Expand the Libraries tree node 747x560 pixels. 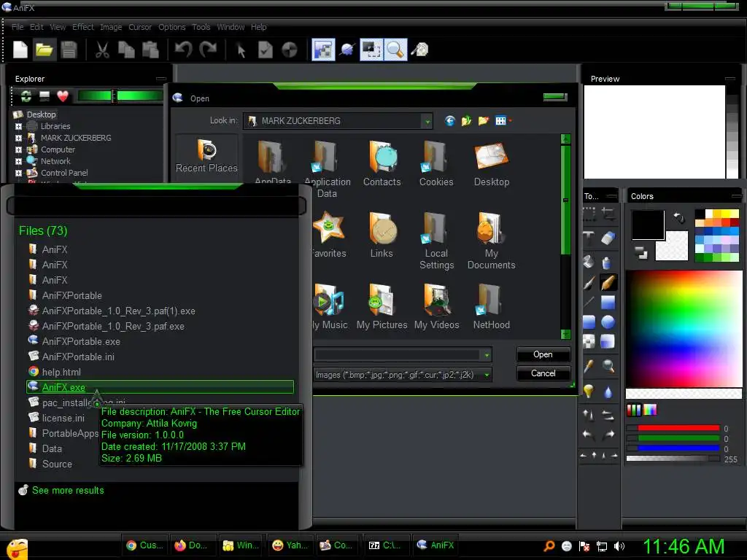click(x=18, y=126)
